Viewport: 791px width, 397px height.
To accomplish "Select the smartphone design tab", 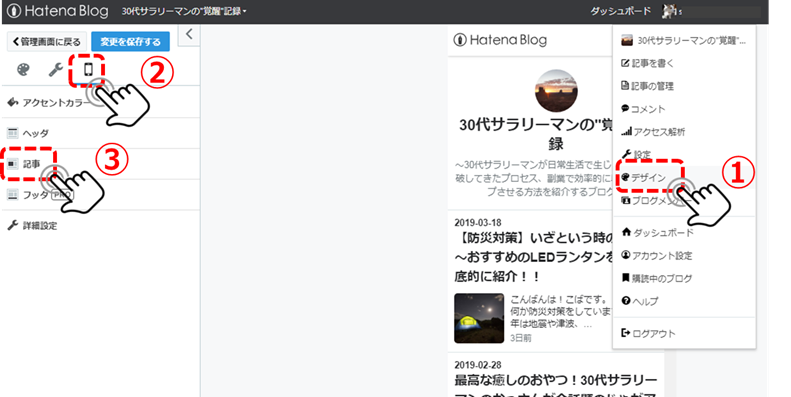I will click(x=88, y=69).
